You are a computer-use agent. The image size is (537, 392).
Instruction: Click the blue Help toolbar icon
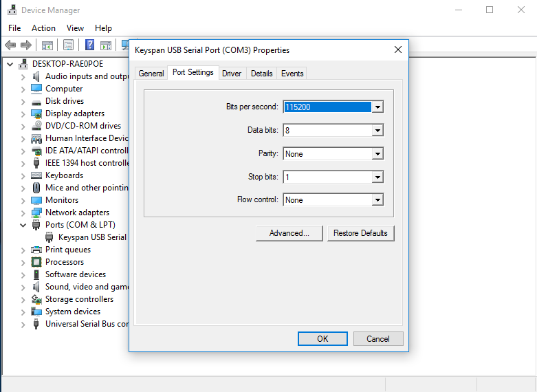(89, 45)
